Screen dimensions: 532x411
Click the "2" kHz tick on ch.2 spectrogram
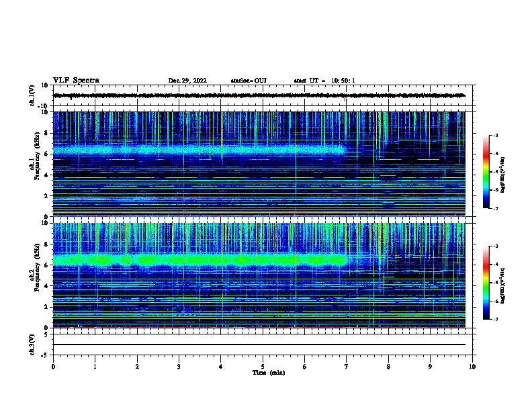[46, 307]
